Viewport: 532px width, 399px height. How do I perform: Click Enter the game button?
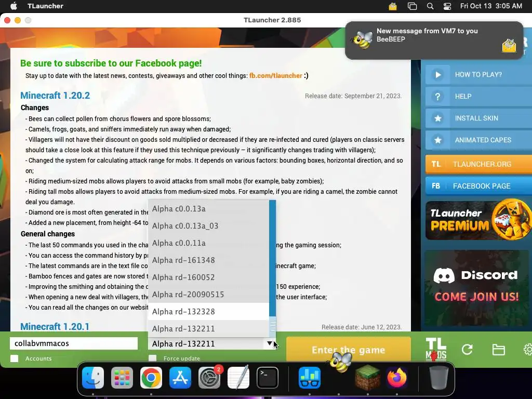click(x=349, y=350)
